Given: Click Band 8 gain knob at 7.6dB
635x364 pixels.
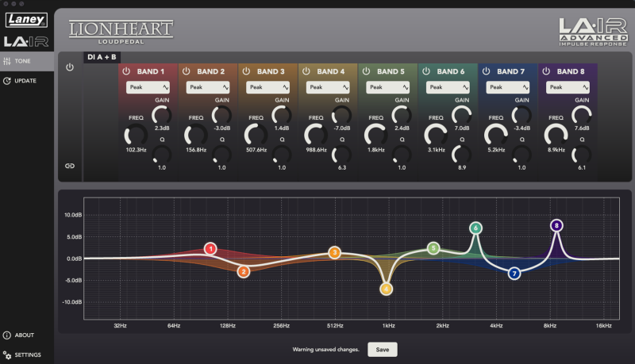Looking at the screenshot, I should pos(581,115).
